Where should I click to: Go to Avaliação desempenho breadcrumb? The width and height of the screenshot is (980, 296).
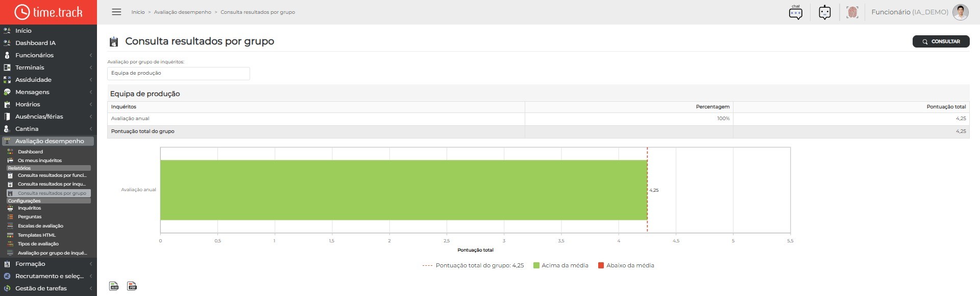pyautogui.click(x=182, y=12)
